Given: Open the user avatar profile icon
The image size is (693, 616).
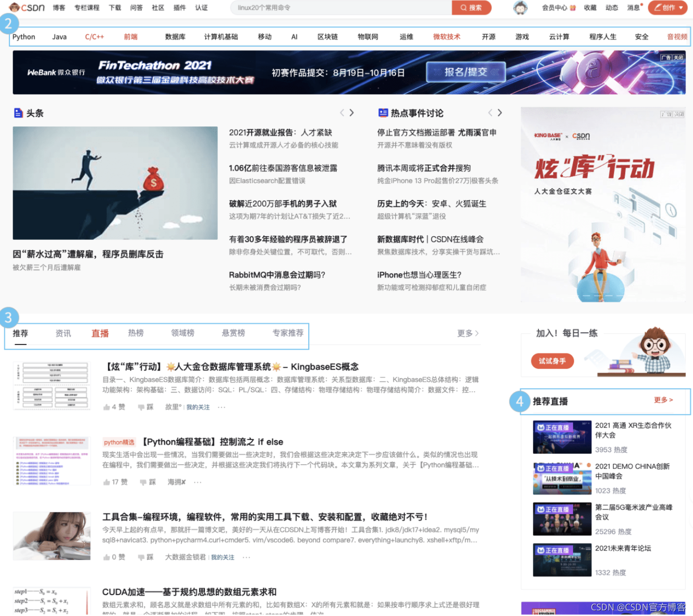Looking at the screenshot, I should [520, 7].
